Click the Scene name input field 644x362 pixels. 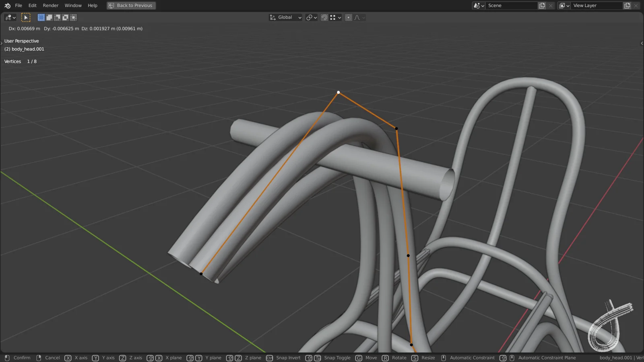click(511, 5)
